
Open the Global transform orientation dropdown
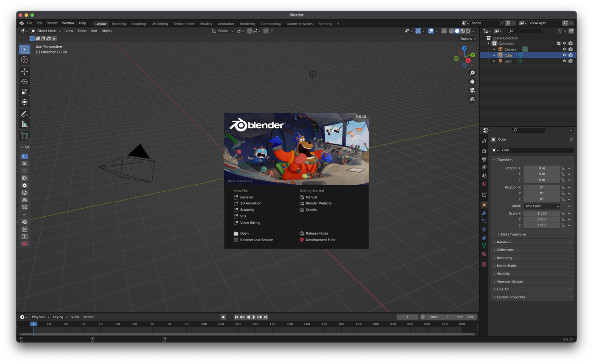[x=223, y=31]
